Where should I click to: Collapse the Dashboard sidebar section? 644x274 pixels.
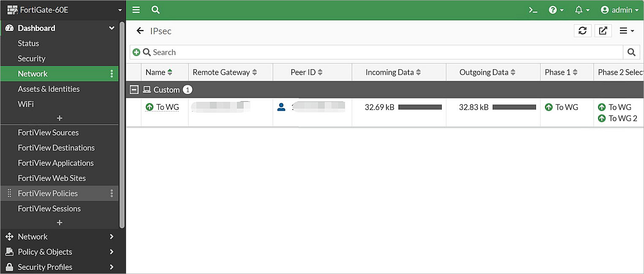click(111, 28)
